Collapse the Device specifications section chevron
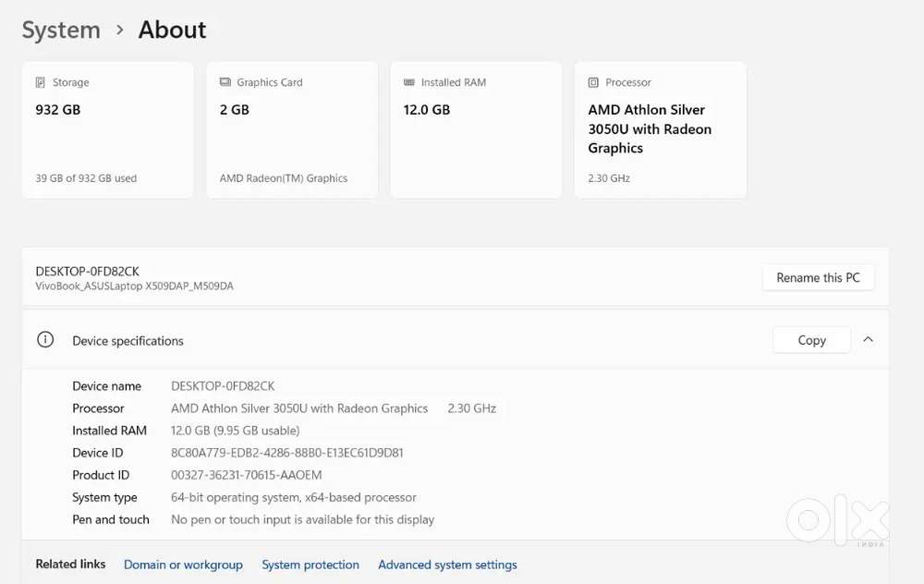The image size is (924, 584). point(868,339)
